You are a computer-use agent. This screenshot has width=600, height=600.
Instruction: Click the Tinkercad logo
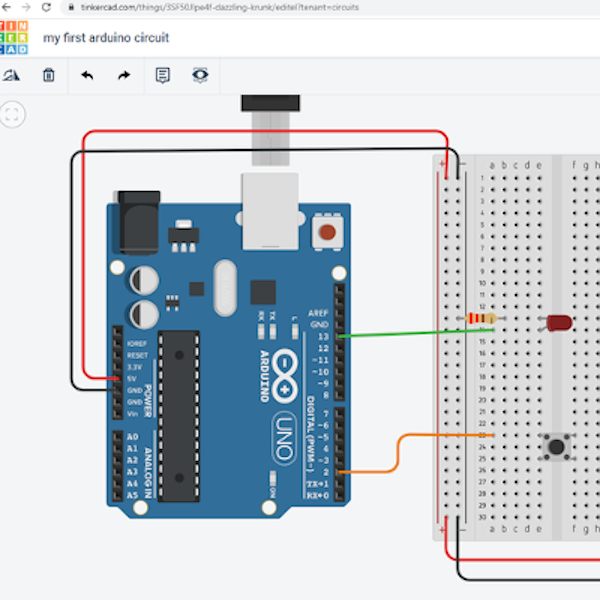pos(14,37)
